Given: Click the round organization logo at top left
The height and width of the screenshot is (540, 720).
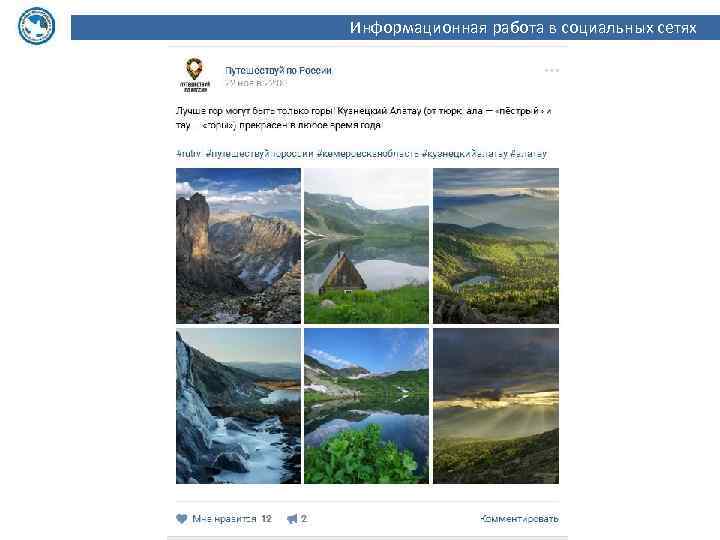Looking at the screenshot, I should 37,26.
